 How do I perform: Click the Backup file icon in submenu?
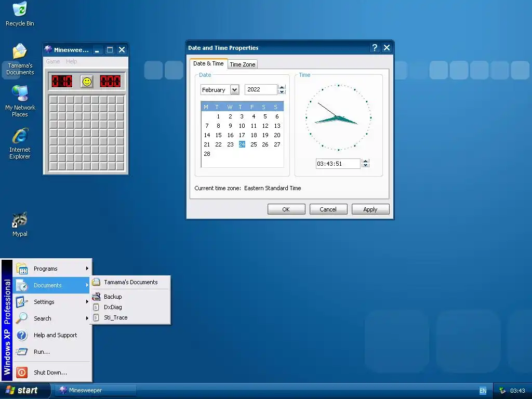click(x=96, y=297)
